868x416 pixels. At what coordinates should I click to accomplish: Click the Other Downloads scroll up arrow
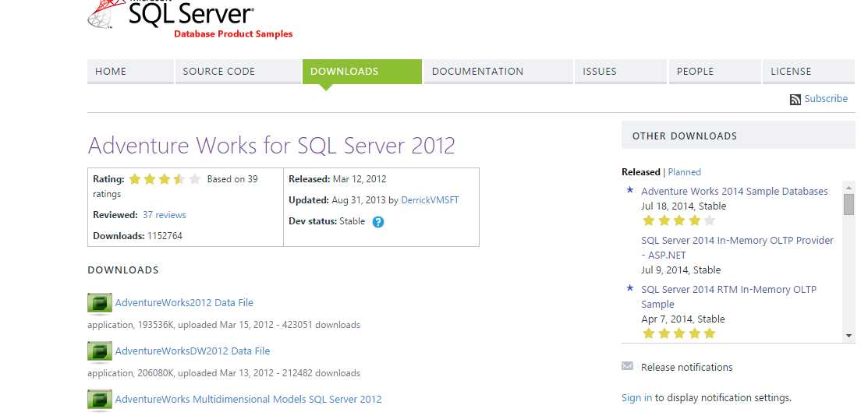click(x=849, y=186)
